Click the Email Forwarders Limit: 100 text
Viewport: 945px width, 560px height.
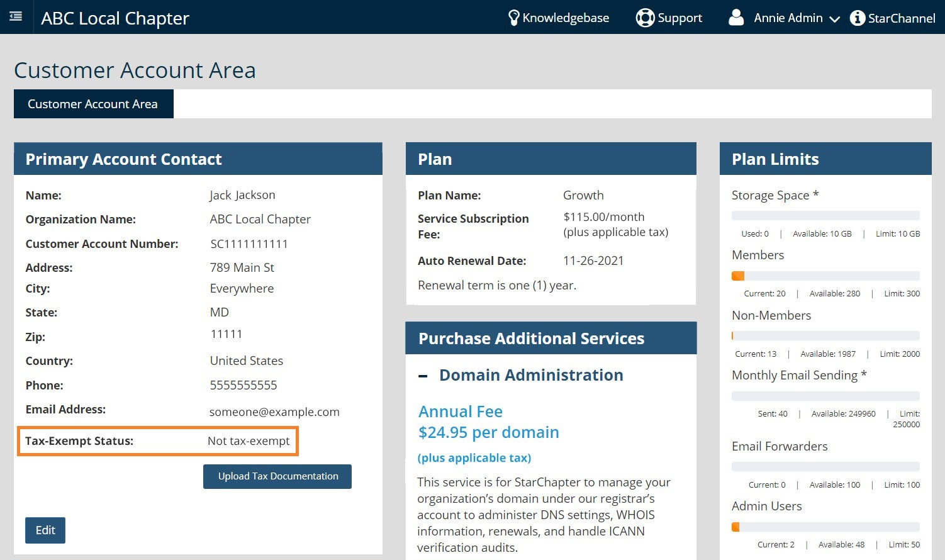click(902, 485)
